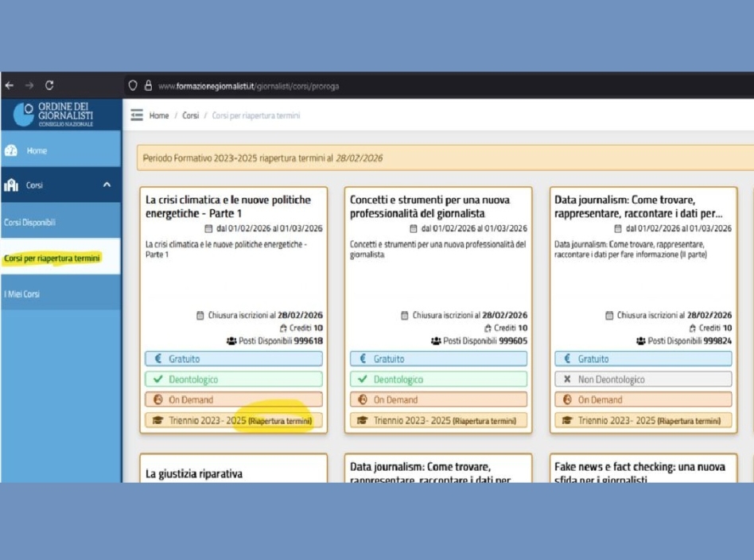Click Home breadcrumb link
Screen dimensions: 754x560
point(159,115)
